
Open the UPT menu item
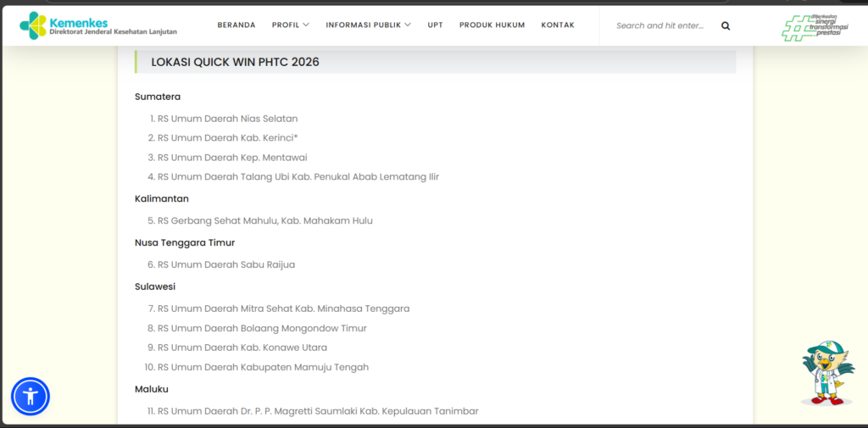coord(435,25)
